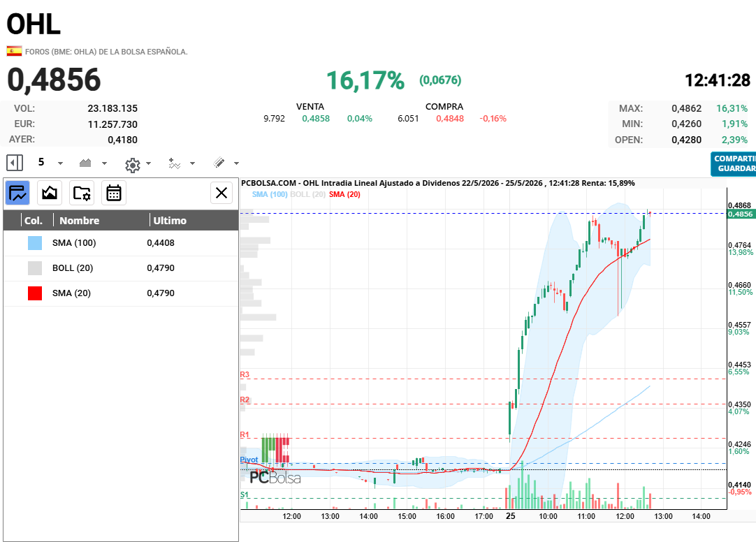
Task: Expand the interval 5 dropdown arrow
Action: [60, 163]
